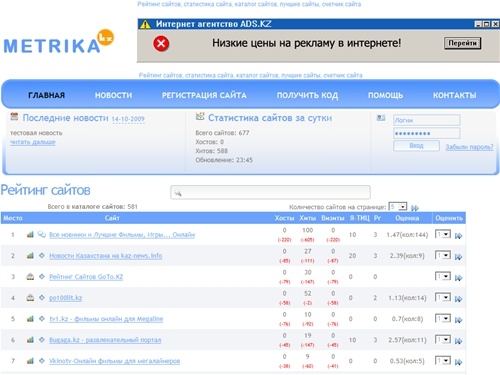Image resolution: width=500 pixels, height=375 pixels.
Task: Open the ПОЛУЧИТЬ КОД menu item
Action: coord(307,95)
